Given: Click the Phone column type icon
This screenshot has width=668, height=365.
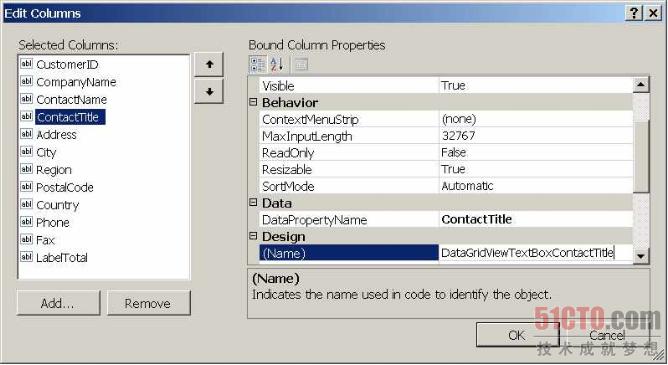Looking at the screenshot, I should pos(26,222).
